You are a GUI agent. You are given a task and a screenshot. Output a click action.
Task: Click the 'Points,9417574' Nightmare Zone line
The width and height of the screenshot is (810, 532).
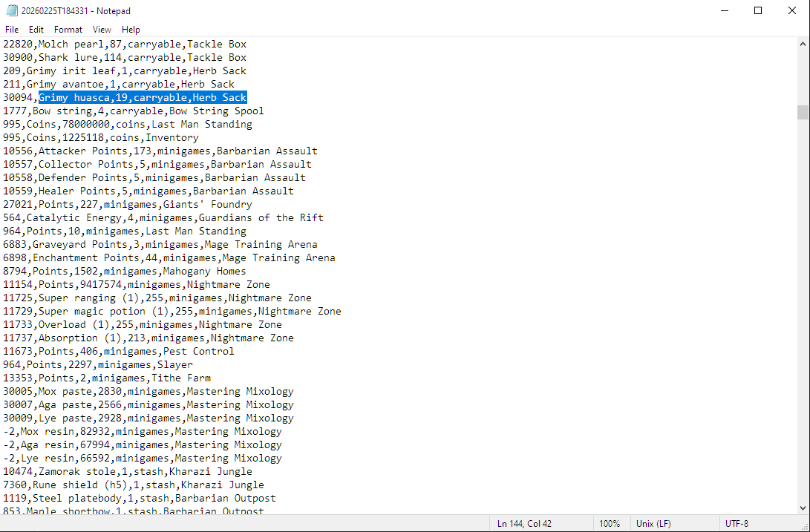click(x=137, y=285)
